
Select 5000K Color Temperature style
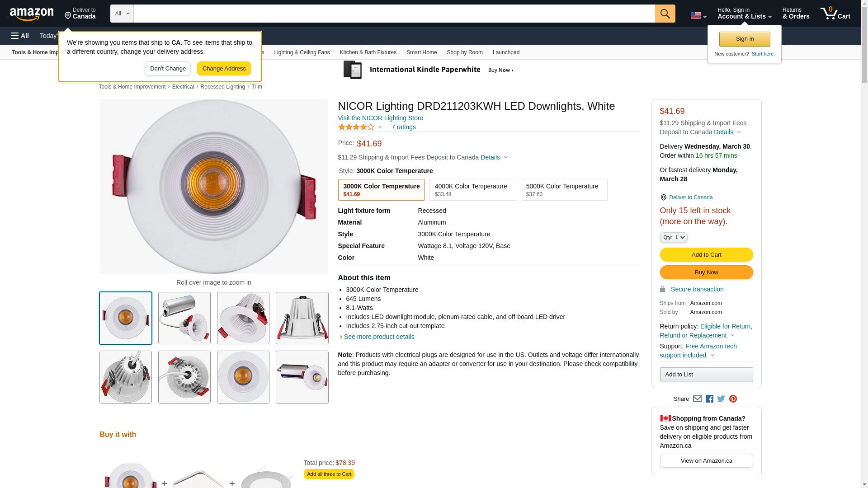(x=564, y=190)
